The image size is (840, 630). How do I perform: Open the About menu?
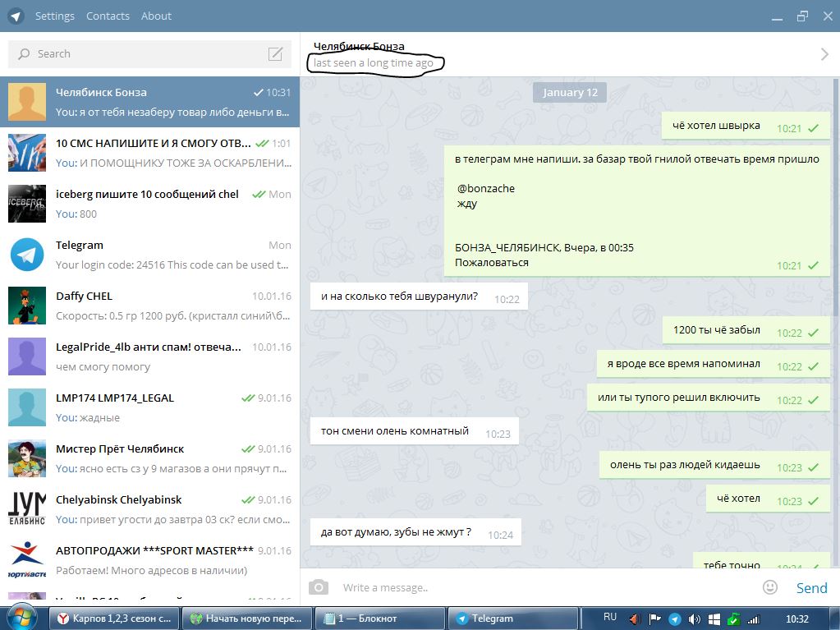pos(156,16)
